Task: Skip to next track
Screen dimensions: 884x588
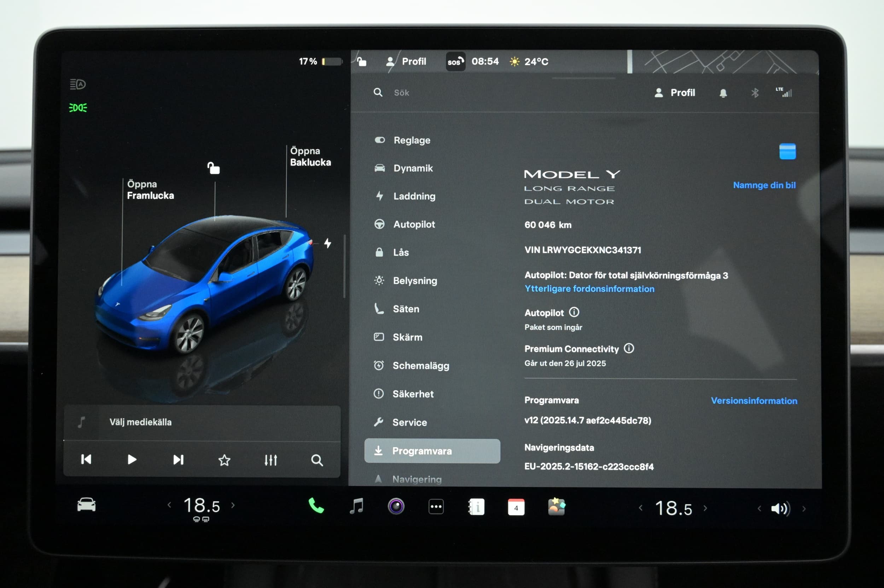Action: coord(178,460)
